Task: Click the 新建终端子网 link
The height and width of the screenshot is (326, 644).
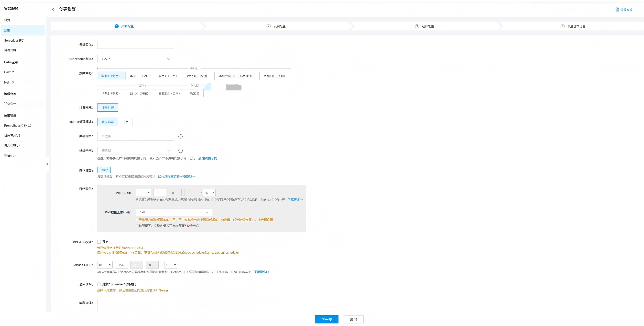Action: [208, 158]
